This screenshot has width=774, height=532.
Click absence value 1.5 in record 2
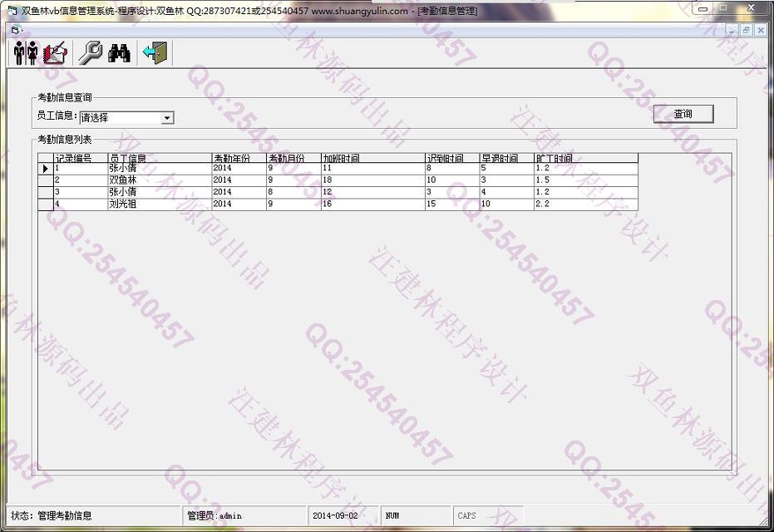tap(586, 180)
